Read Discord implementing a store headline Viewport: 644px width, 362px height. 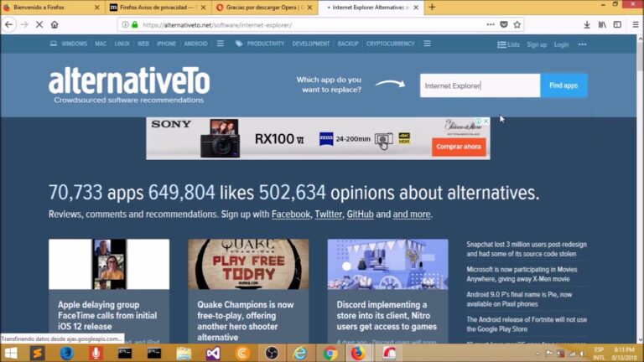[387, 316]
